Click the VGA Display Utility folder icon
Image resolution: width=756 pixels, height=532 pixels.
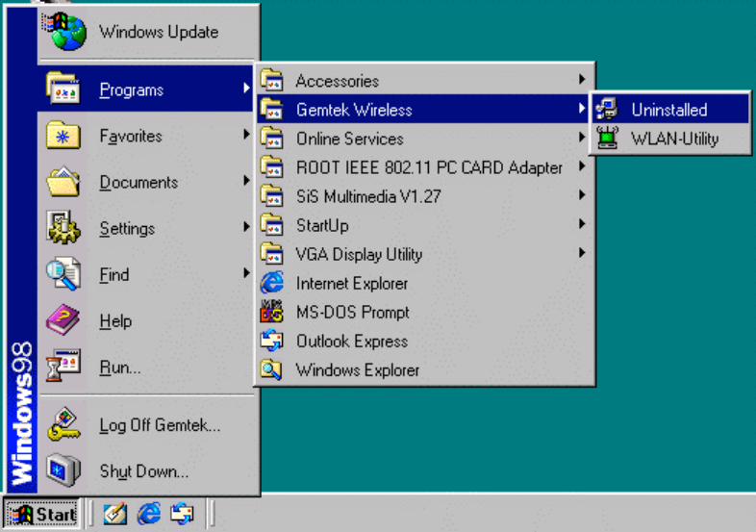[272, 254]
